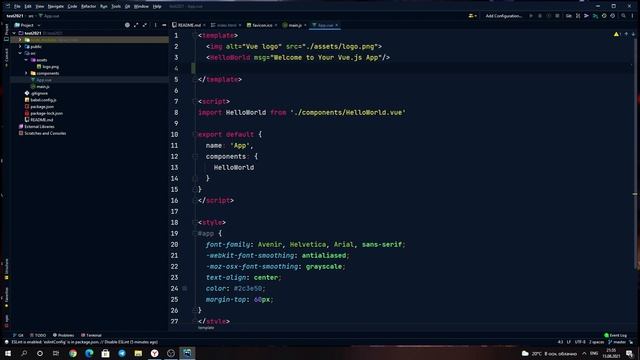
Task: Expand the node_modules folder
Action: 20,40
